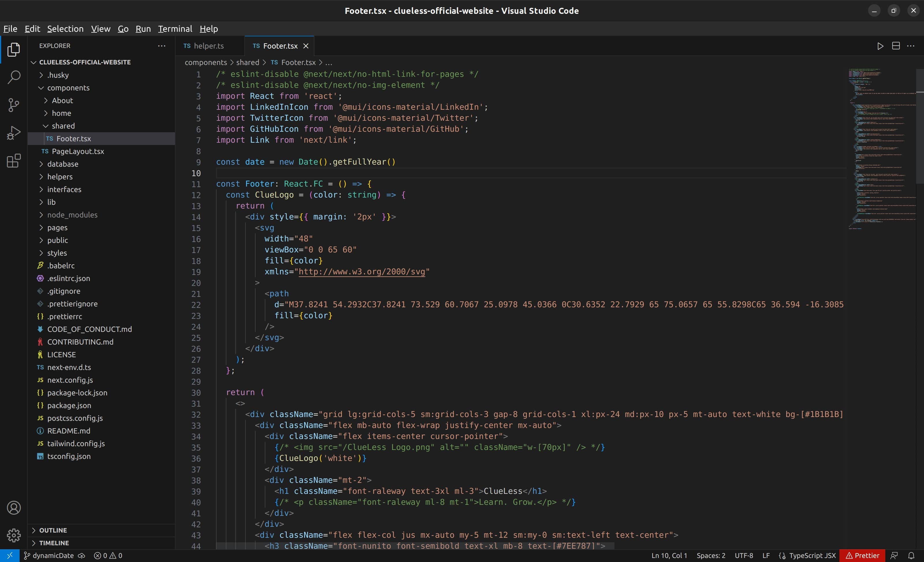Select the dynamicDate branch indicator
The height and width of the screenshot is (562, 924).
pos(53,556)
